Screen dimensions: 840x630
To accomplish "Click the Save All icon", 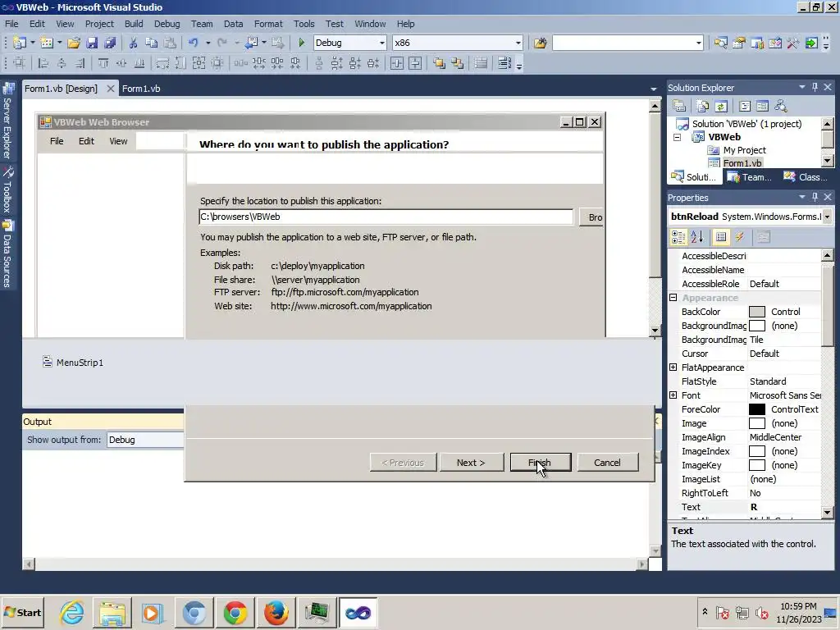I will pyautogui.click(x=111, y=43).
